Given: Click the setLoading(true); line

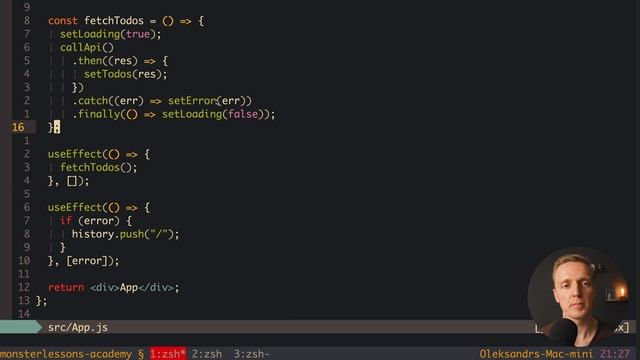Looking at the screenshot, I should 111,34.
